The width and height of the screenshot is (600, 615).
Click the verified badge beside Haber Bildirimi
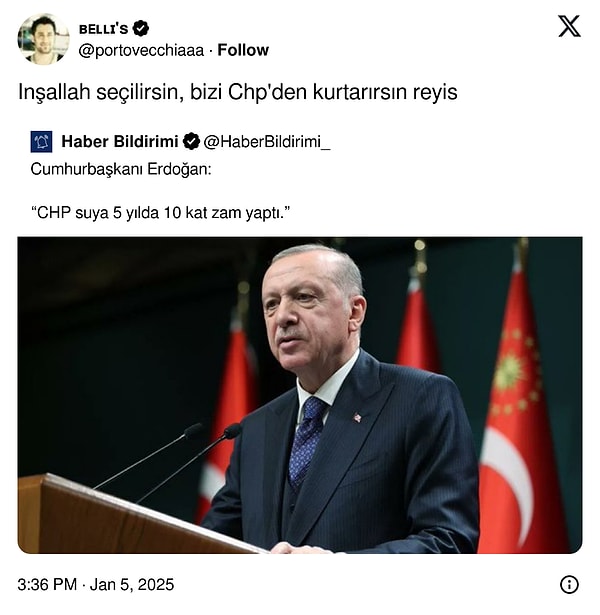191,142
